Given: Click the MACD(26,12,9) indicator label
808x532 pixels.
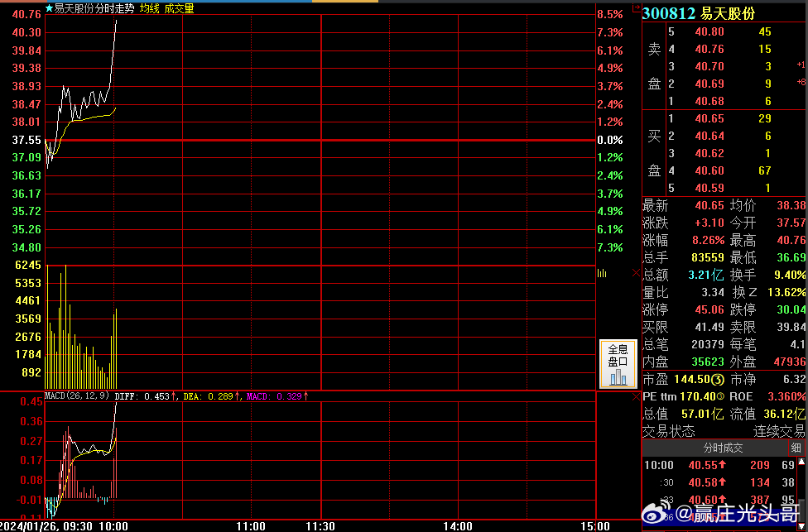Looking at the screenshot, I should point(77,396).
